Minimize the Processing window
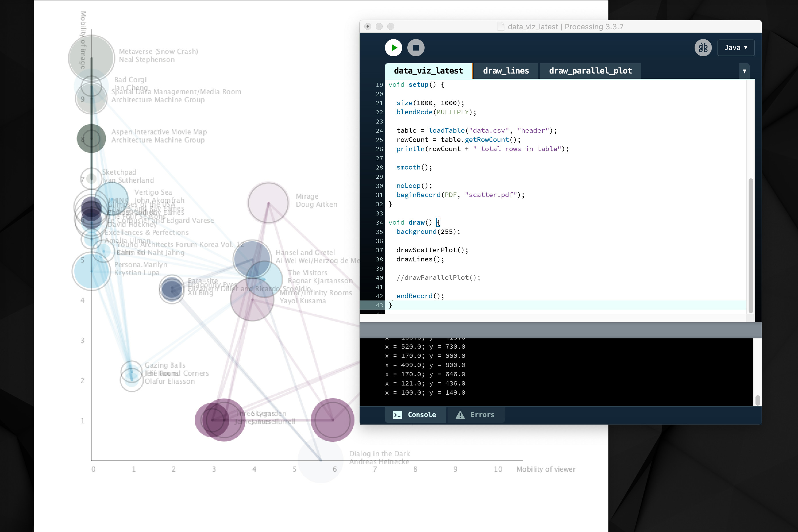This screenshot has height=532, width=798. click(379, 26)
